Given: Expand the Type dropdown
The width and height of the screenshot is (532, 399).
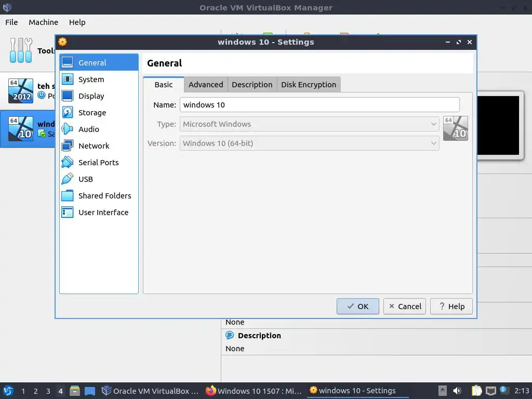Looking at the screenshot, I should [310, 124].
